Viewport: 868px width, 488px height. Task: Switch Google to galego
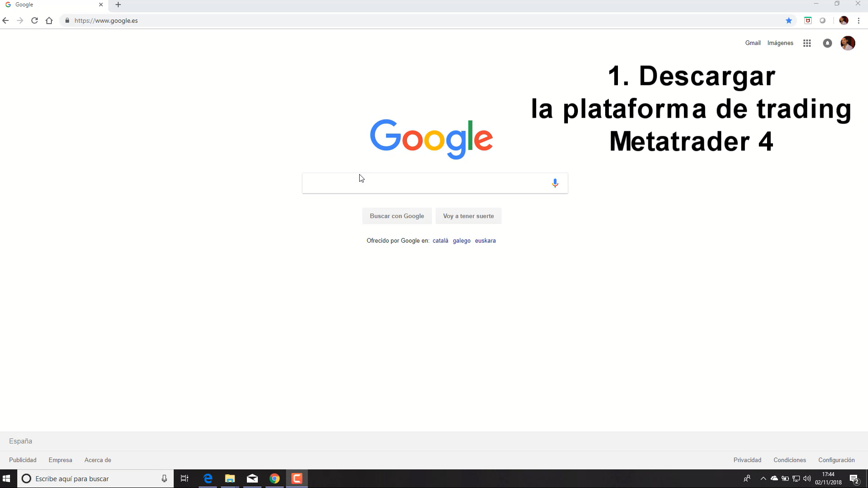click(x=462, y=241)
